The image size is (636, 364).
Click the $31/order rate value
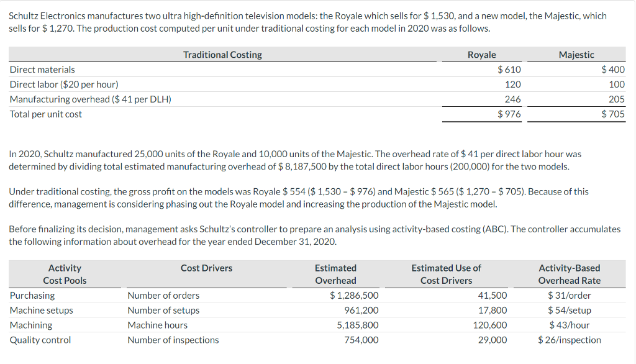pyautogui.click(x=569, y=295)
